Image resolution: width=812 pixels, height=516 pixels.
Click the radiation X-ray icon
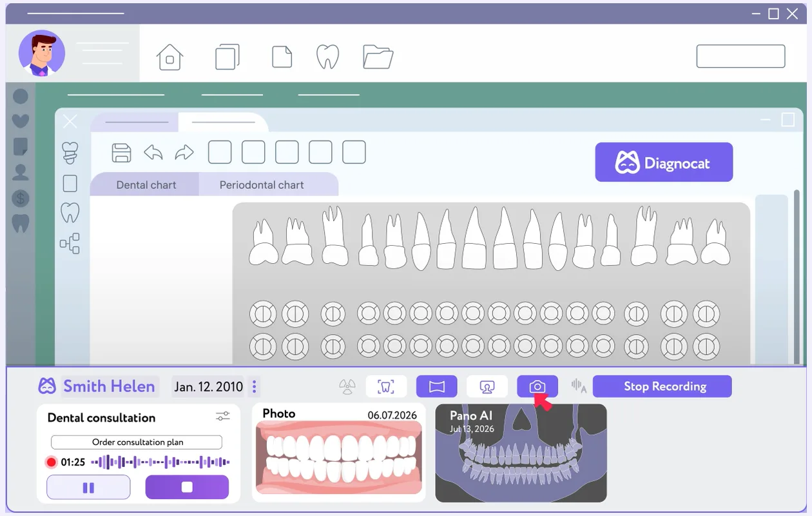tap(347, 387)
